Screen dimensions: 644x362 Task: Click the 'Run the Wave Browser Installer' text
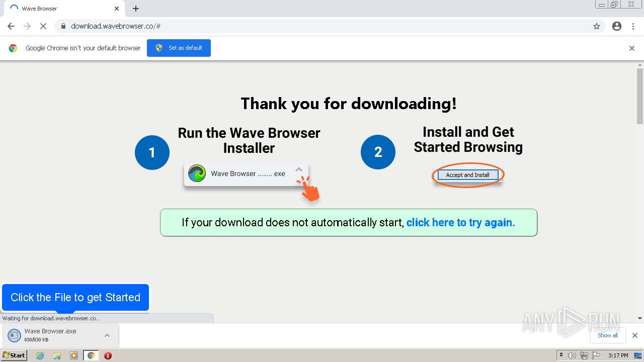pos(249,140)
